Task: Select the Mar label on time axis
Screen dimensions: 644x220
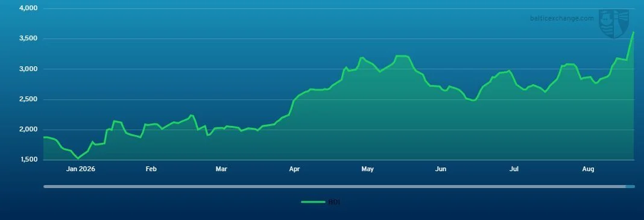Action: point(221,169)
